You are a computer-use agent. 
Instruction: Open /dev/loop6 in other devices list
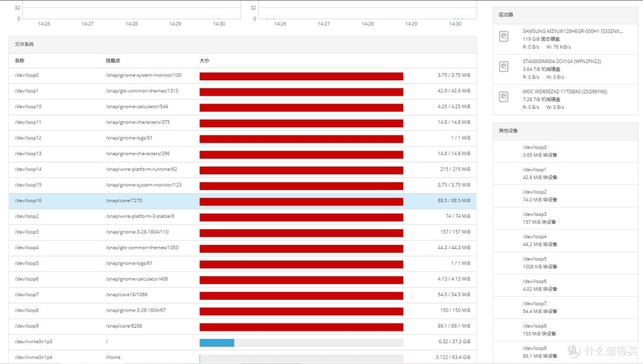(565, 285)
